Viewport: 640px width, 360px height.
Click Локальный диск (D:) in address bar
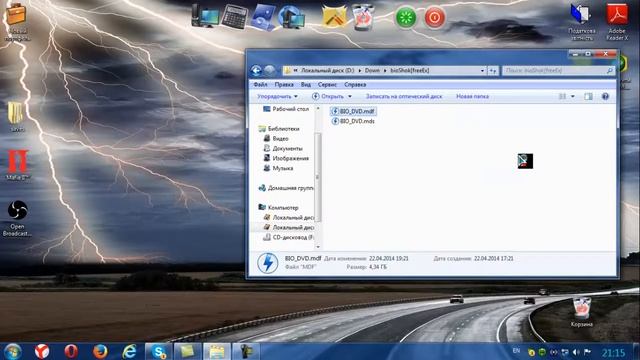click(327, 71)
